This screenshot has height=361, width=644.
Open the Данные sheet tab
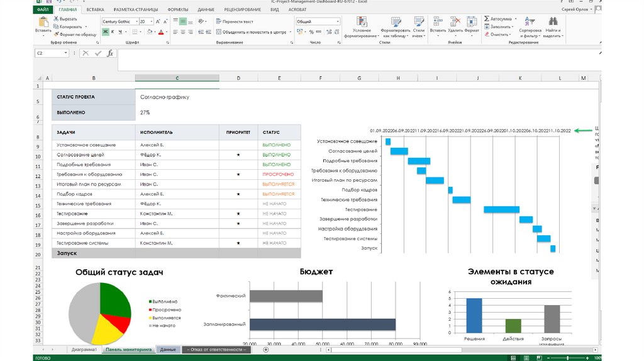[168, 349]
